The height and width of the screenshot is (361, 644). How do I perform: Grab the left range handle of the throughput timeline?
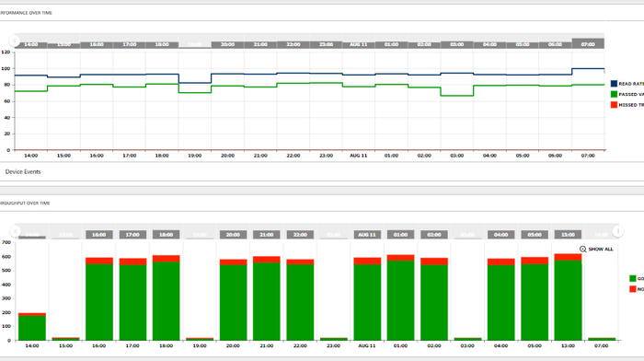tap(16, 231)
